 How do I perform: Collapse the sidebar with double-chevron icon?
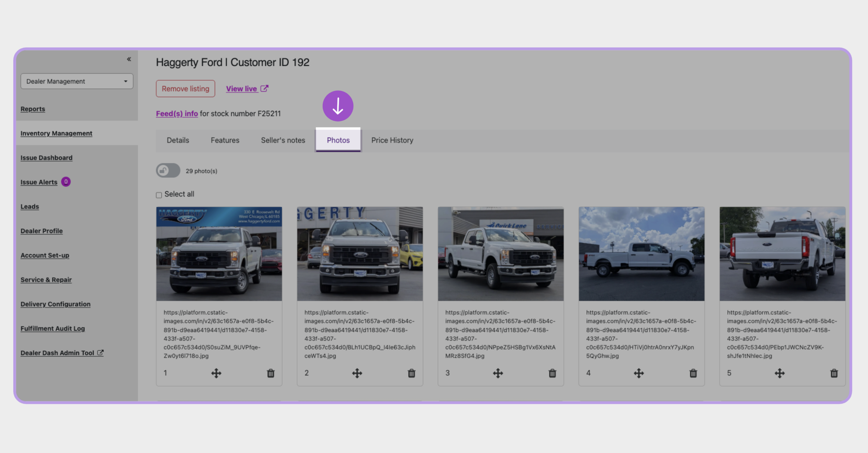(129, 59)
